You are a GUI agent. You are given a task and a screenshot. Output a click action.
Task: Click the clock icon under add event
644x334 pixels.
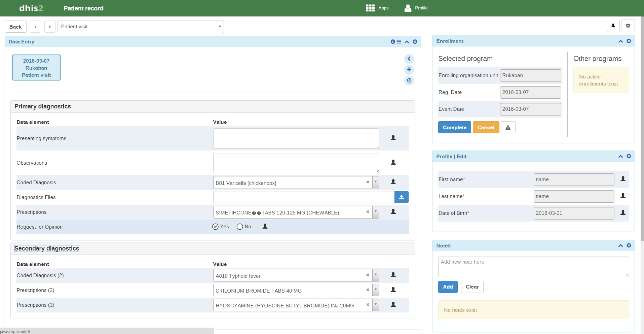pos(409,80)
